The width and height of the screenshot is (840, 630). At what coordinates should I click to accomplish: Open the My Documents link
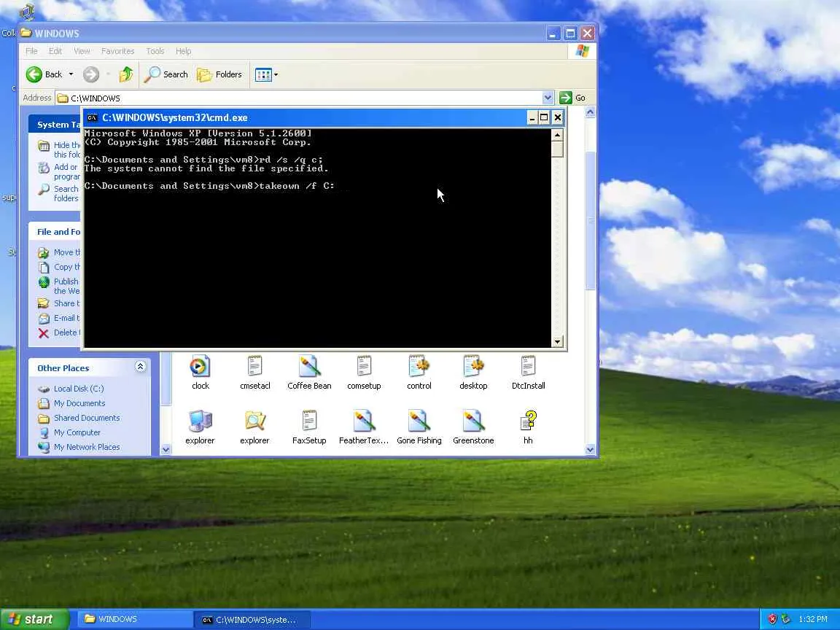pyautogui.click(x=79, y=402)
